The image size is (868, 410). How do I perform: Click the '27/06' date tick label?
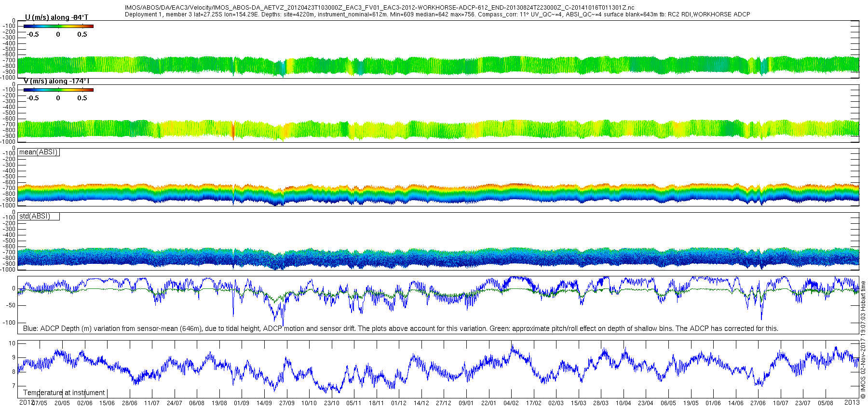758,403
